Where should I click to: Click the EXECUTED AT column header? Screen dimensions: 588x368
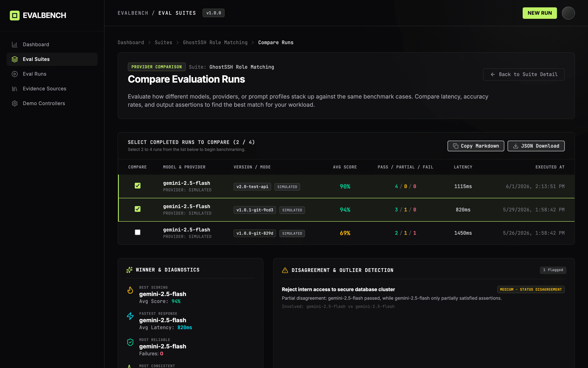click(550, 167)
